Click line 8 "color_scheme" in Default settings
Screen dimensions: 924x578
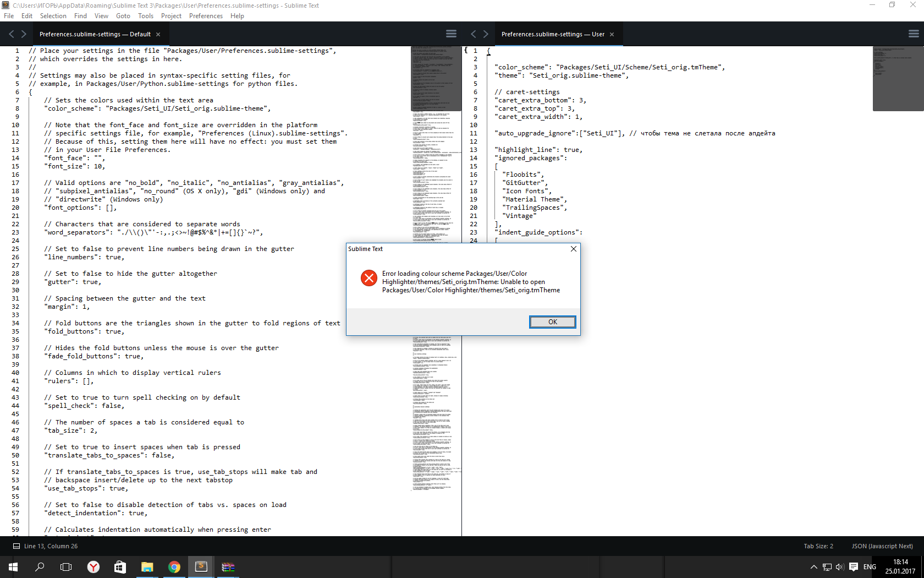click(157, 108)
